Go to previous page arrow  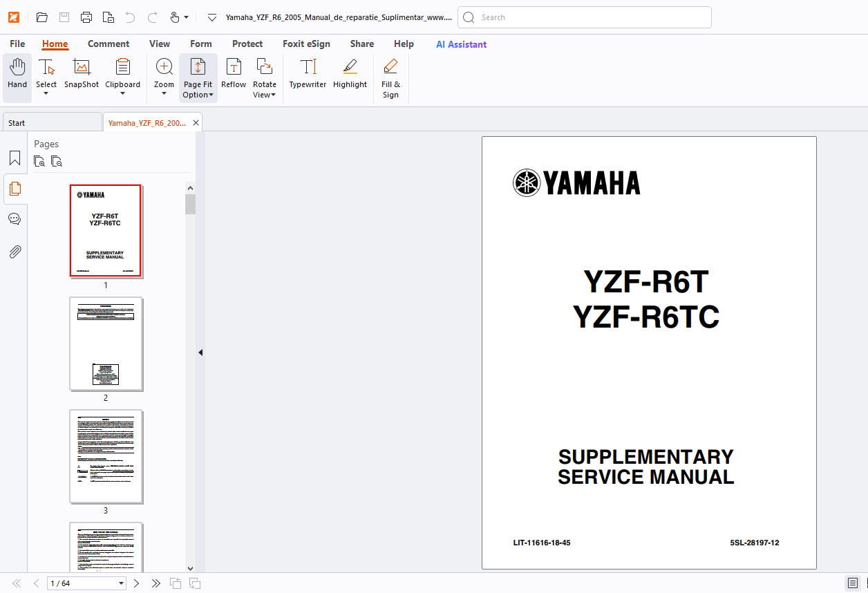coord(36,583)
